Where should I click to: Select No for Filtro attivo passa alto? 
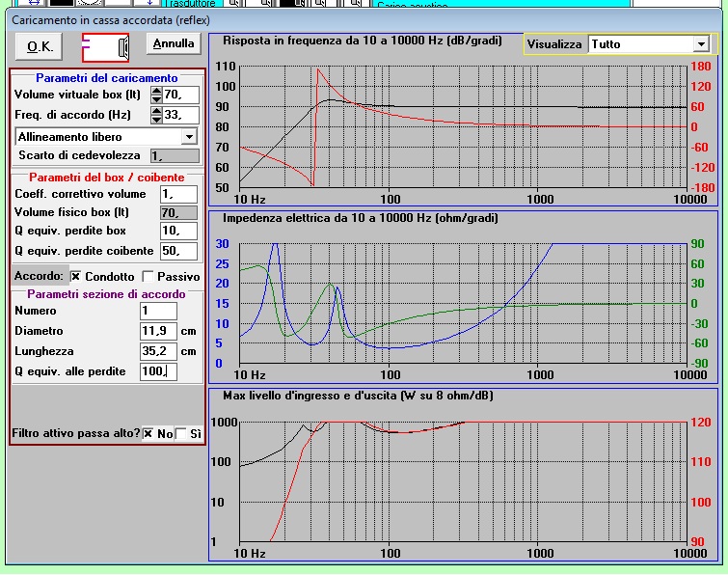(148, 434)
